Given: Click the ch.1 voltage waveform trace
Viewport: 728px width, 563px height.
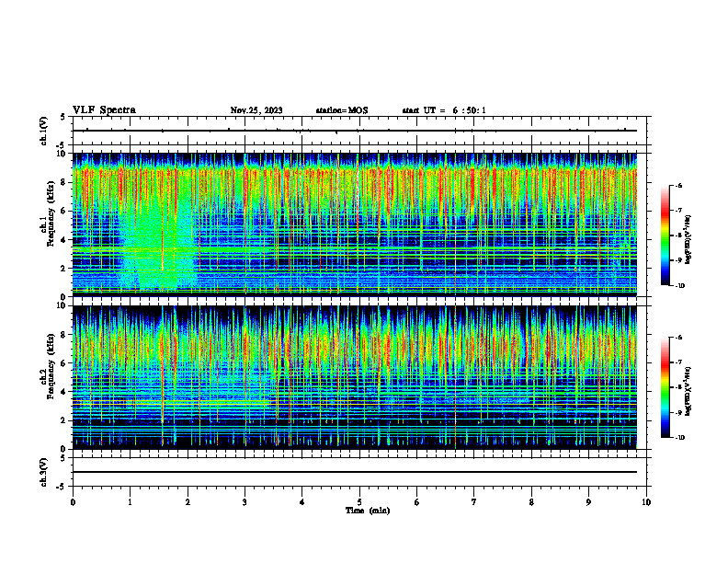Looking at the screenshot, I should click(x=355, y=131).
